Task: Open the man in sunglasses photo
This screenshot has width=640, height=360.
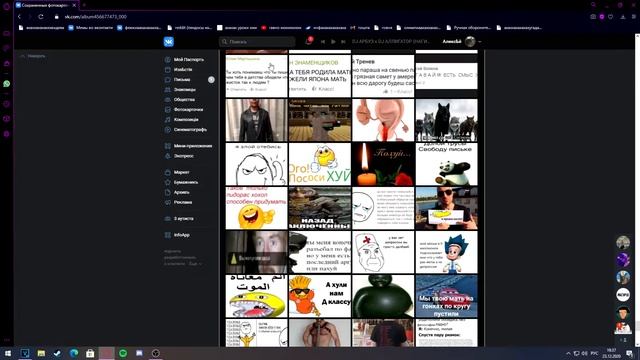Action: pos(447,208)
